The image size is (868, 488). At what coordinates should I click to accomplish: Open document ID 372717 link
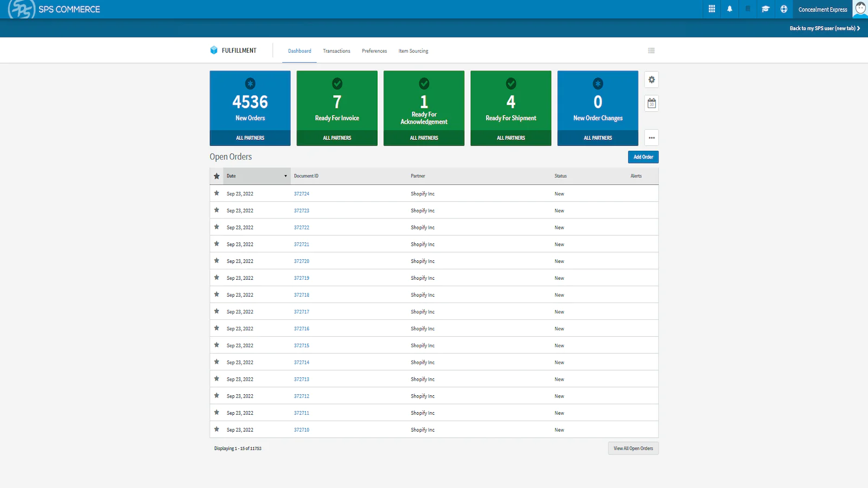302,312
